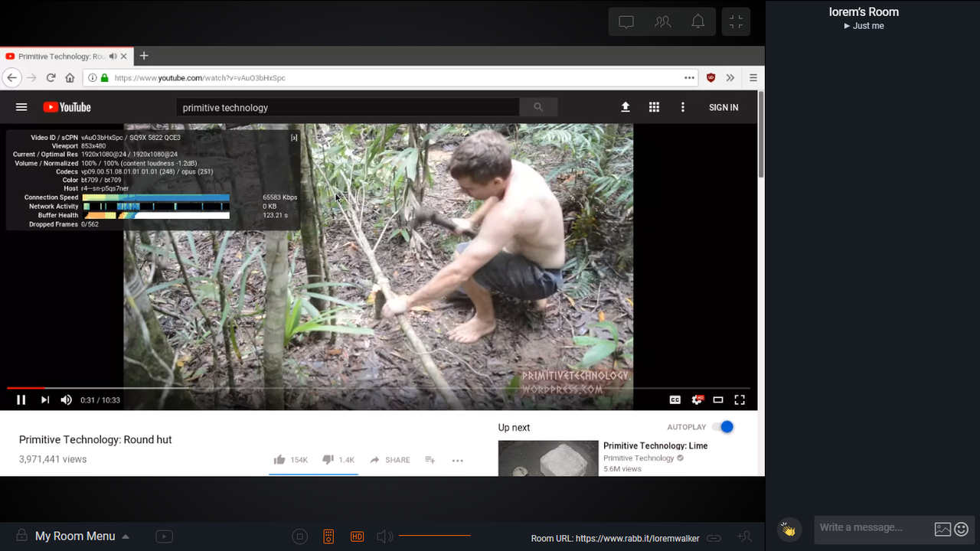The height and width of the screenshot is (551, 980).
Task: Like the video with 154K likes
Action: point(290,460)
